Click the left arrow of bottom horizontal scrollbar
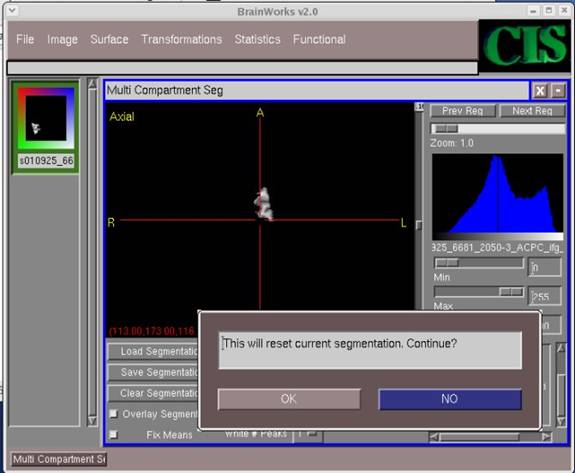Screen dimensions: 575x473 pyautogui.click(x=434, y=437)
